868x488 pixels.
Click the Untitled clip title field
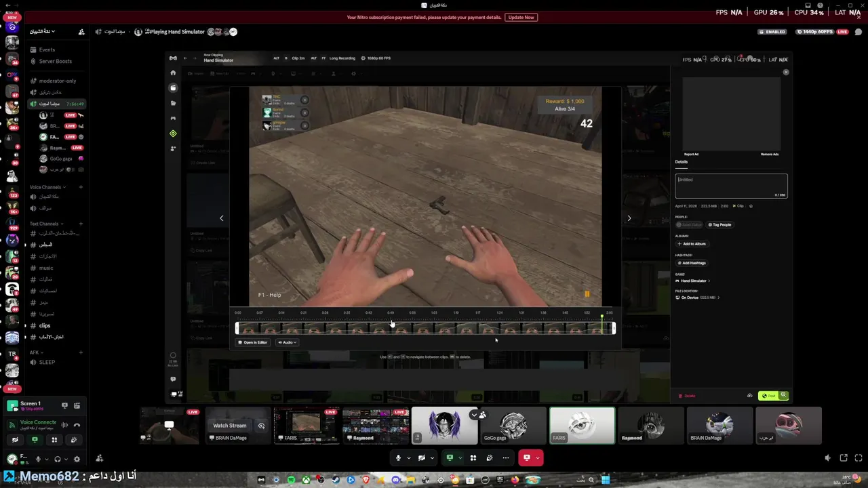coord(731,186)
